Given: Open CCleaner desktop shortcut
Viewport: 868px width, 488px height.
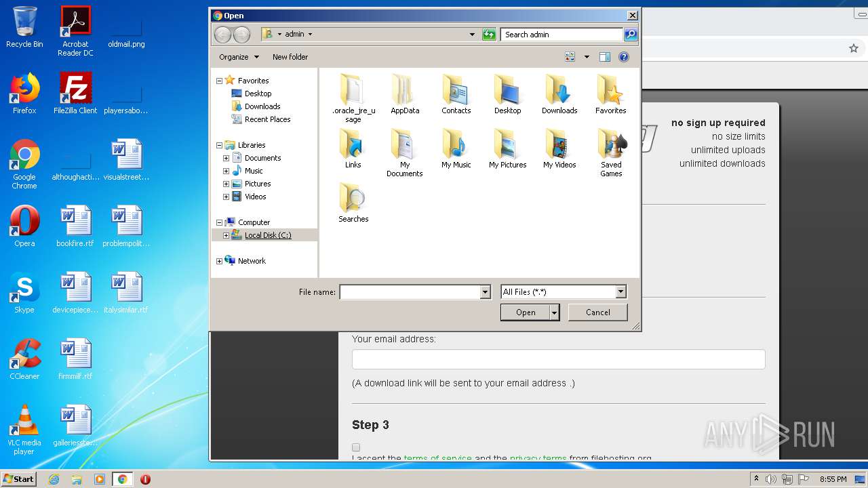Looking at the screenshot, I should click(x=24, y=359).
